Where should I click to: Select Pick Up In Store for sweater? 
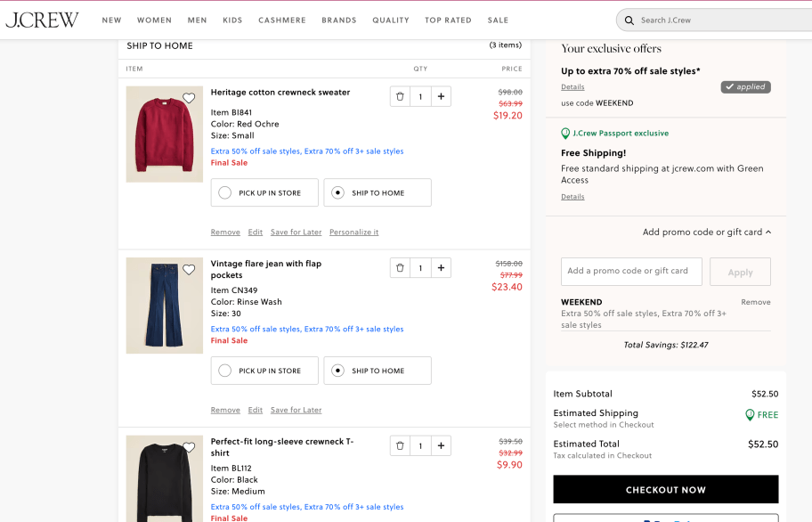click(x=264, y=192)
